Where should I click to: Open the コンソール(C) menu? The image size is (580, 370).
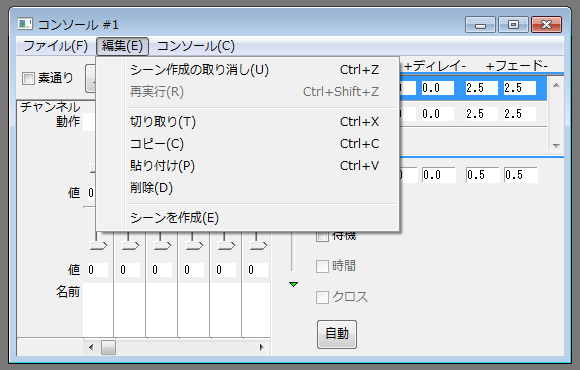tap(196, 46)
